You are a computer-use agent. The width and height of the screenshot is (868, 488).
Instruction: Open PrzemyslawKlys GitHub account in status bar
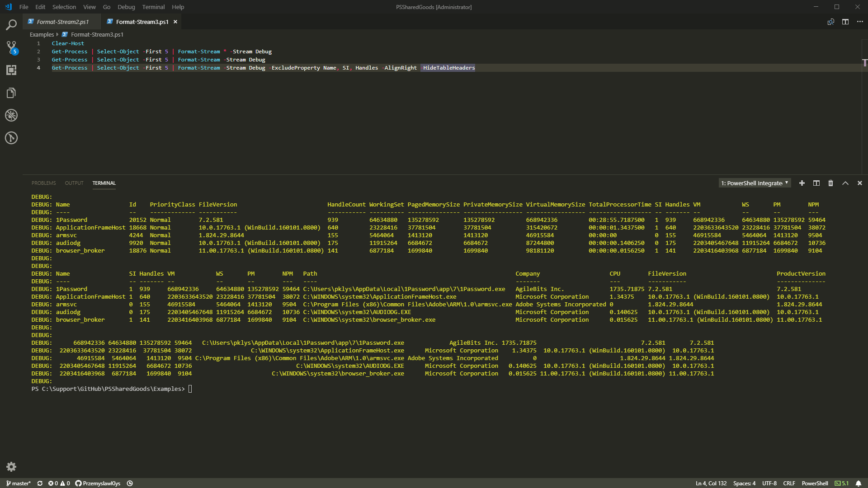pos(98,483)
